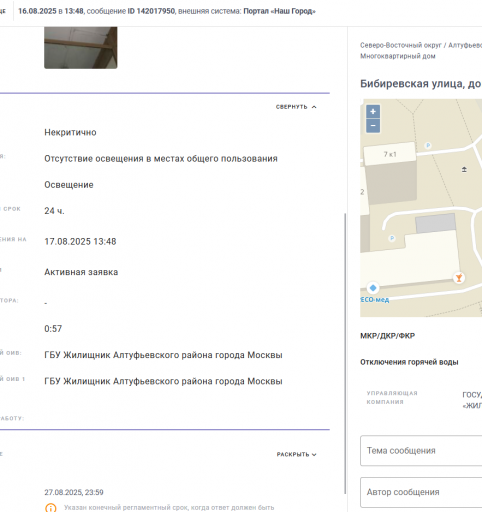Click building label 7 к1 on map
Image resolution: width=482 pixels, height=512 pixels.
(x=390, y=154)
